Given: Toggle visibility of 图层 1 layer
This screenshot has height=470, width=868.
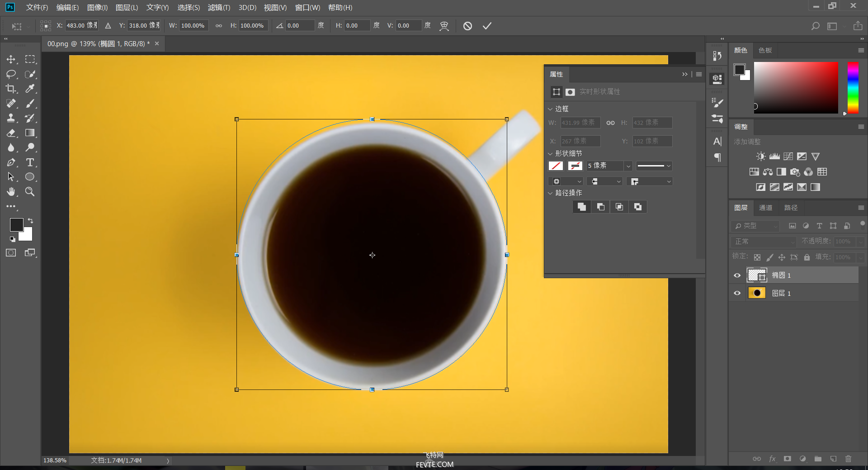Looking at the screenshot, I should click(x=737, y=293).
